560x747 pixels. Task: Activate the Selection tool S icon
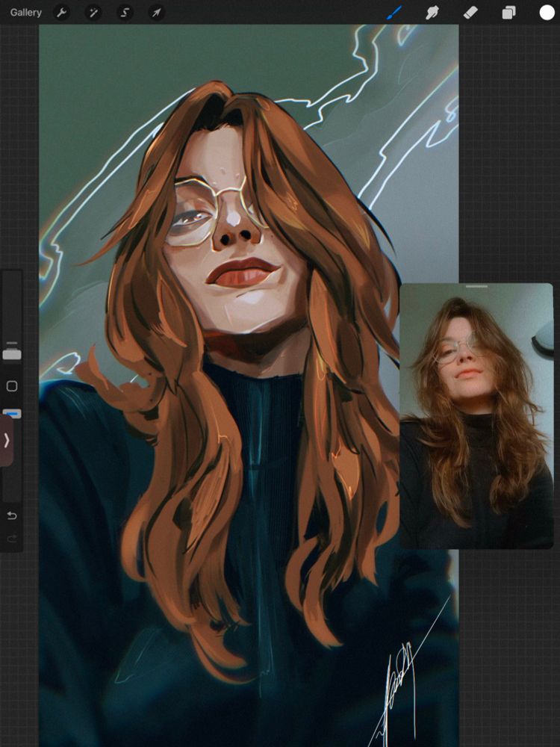tap(125, 13)
